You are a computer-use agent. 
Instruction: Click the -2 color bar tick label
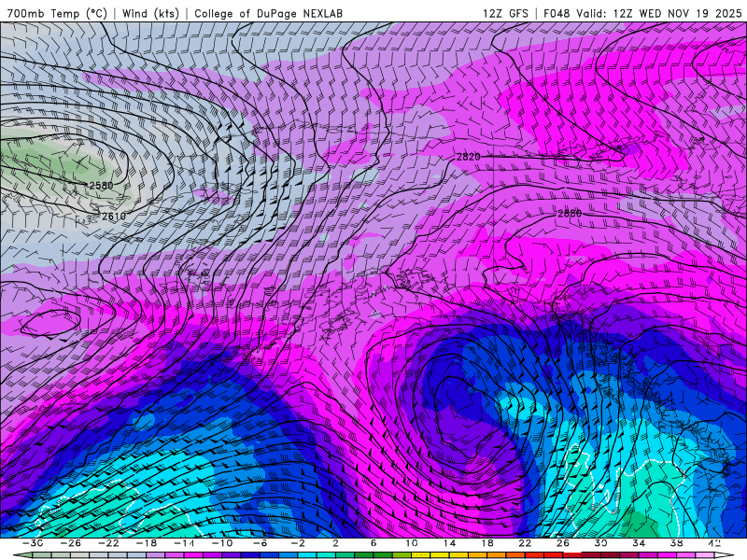click(x=298, y=543)
